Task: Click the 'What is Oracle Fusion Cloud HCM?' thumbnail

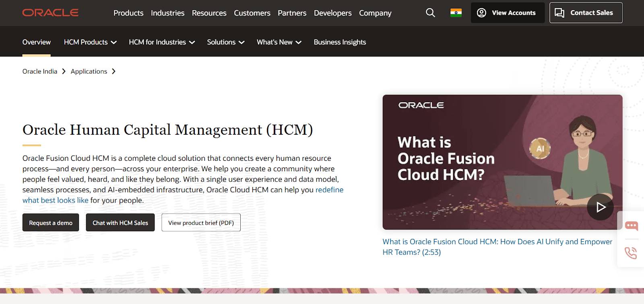Action: click(502, 162)
